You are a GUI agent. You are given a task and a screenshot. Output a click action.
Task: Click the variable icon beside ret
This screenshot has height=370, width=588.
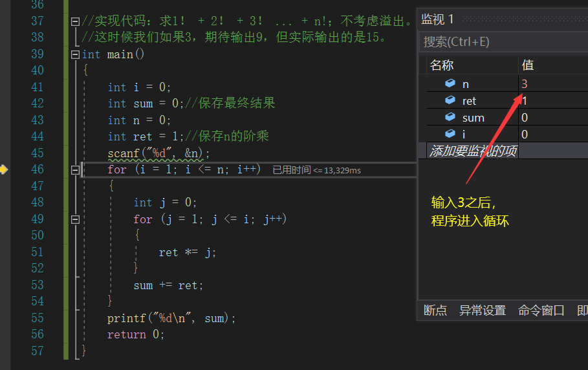[x=450, y=100]
